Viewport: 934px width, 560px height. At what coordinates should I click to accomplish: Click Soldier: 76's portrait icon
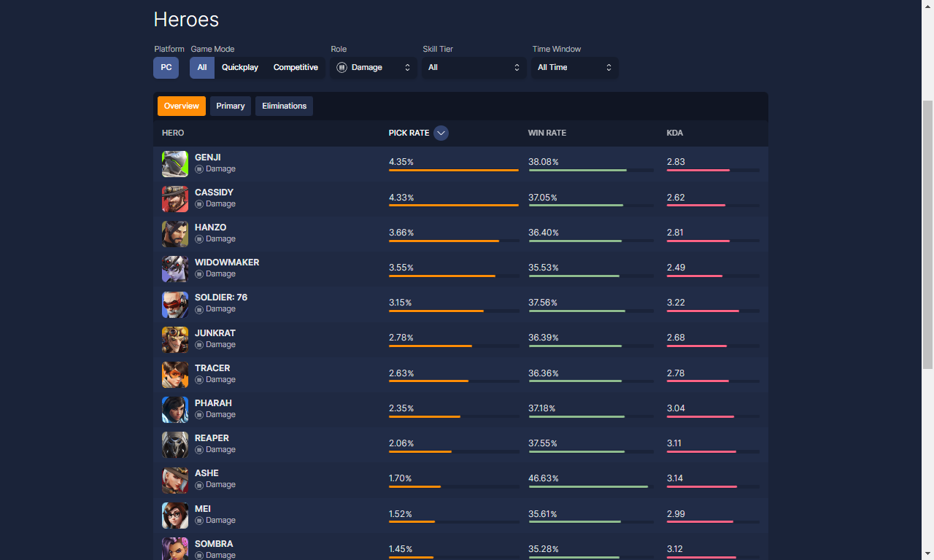click(175, 304)
